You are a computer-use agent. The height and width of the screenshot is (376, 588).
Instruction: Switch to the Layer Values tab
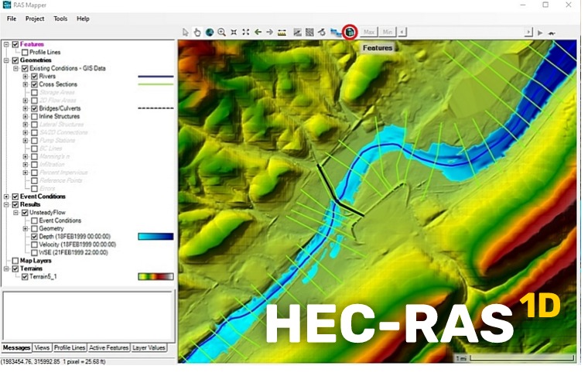pos(149,347)
